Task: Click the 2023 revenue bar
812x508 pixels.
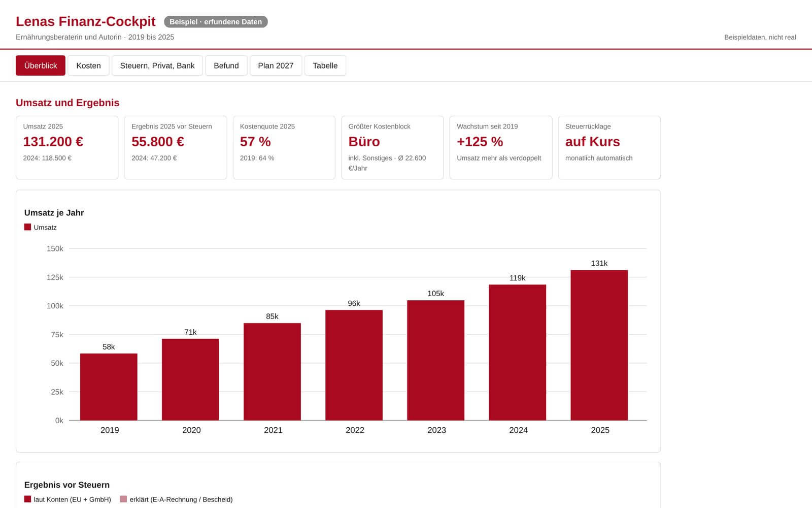Action: (435, 360)
